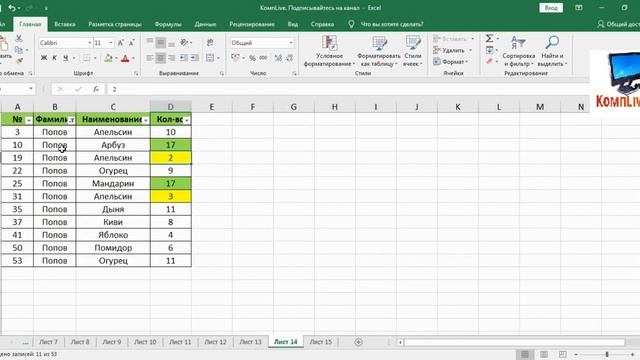
Task: Toggle Wrap Text in alignment group
Action: (210, 42)
